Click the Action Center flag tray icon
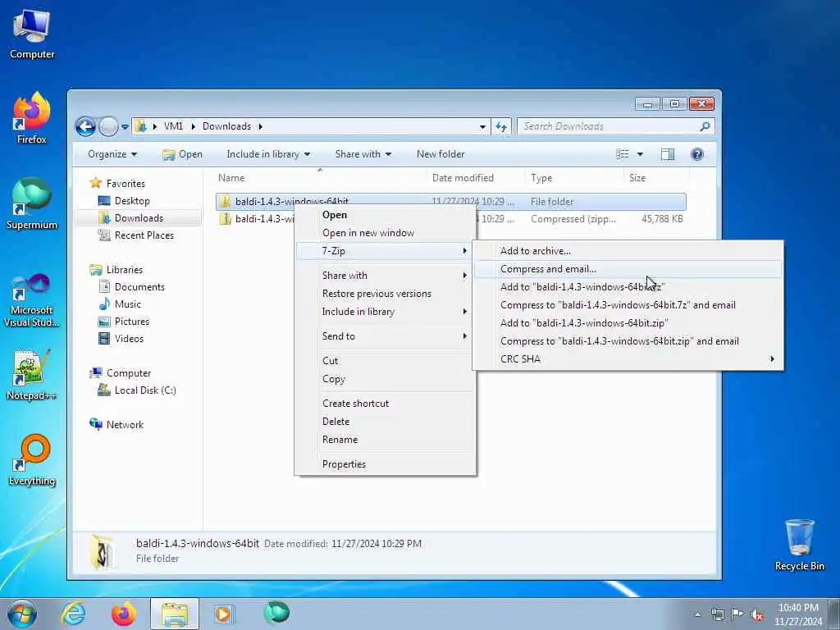The height and width of the screenshot is (630, 840). point(737,614)
